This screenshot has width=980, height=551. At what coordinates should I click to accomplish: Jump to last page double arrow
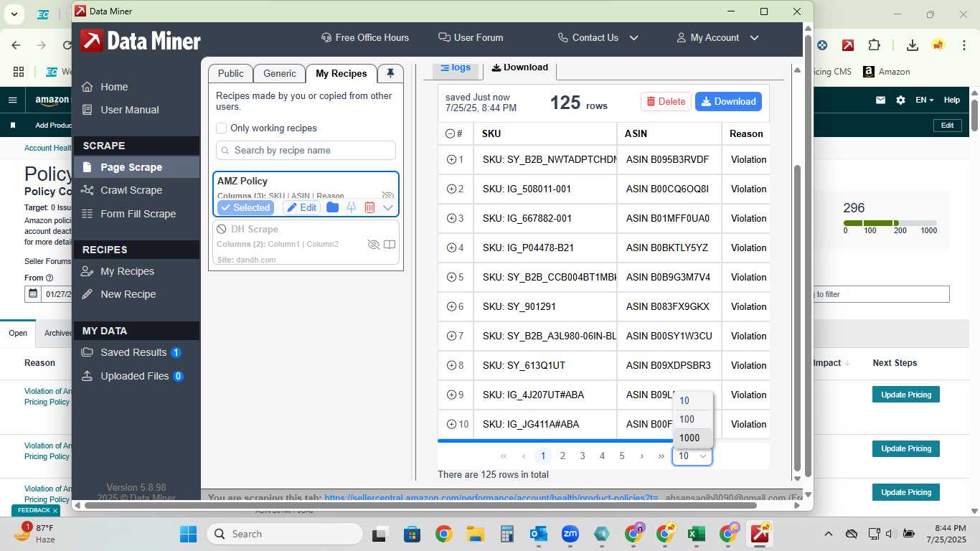pyautogui.click(x=661, y=456)
